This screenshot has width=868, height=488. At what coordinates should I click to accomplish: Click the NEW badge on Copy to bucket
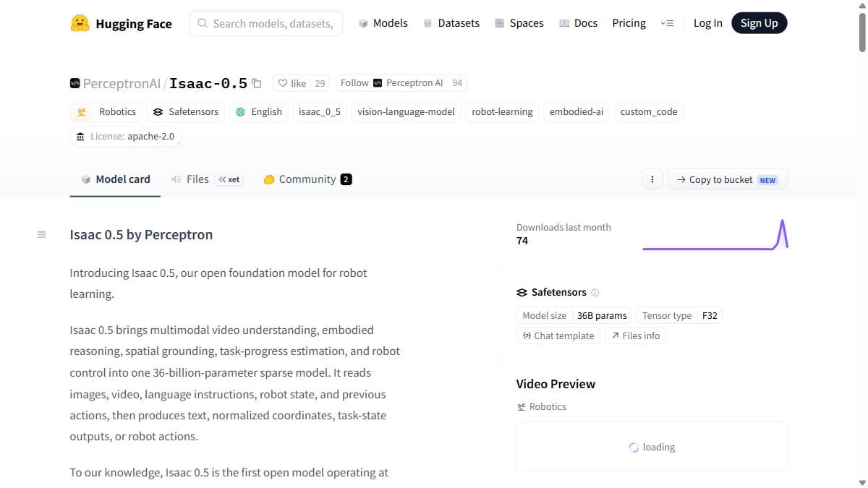tap(767, 180)
